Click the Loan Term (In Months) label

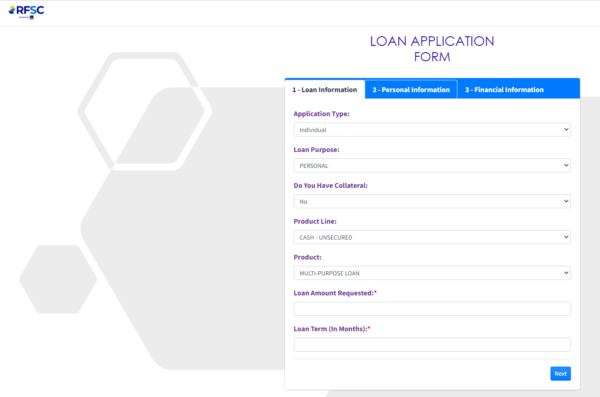[x=332, y=329]
